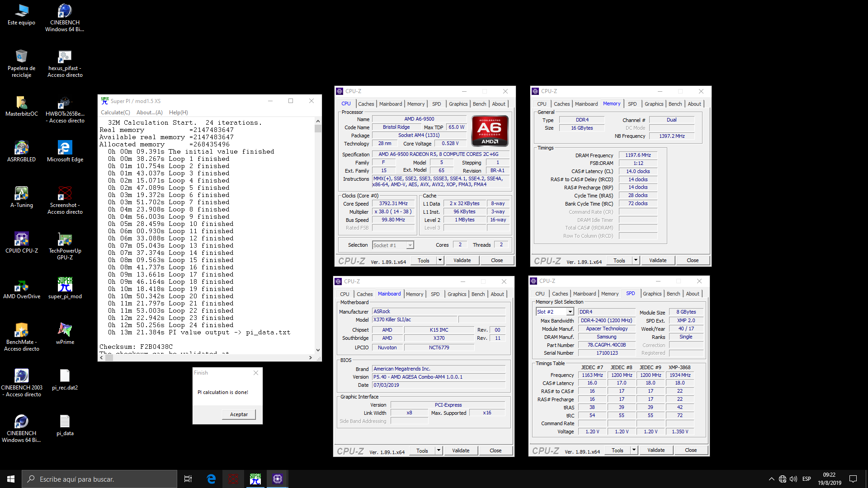Open Slot #2 memory slot dropdown

pos(555,312)
